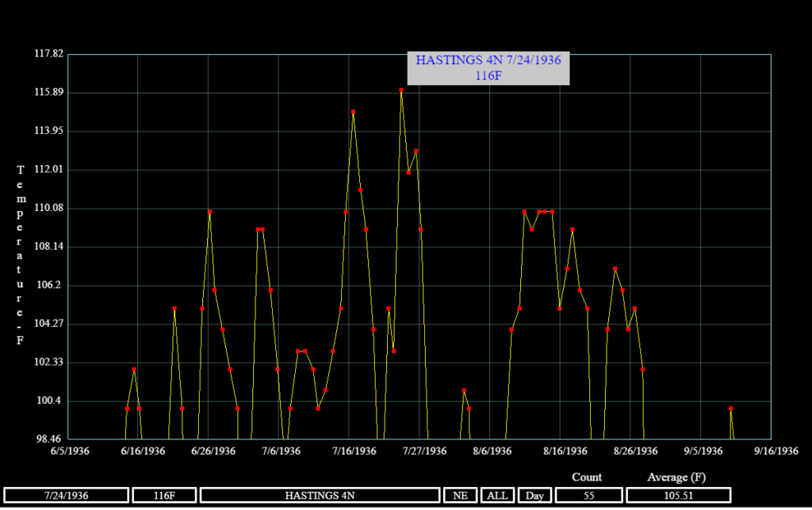
Task: Click the lone data point near 9/10
Action: 730,409
